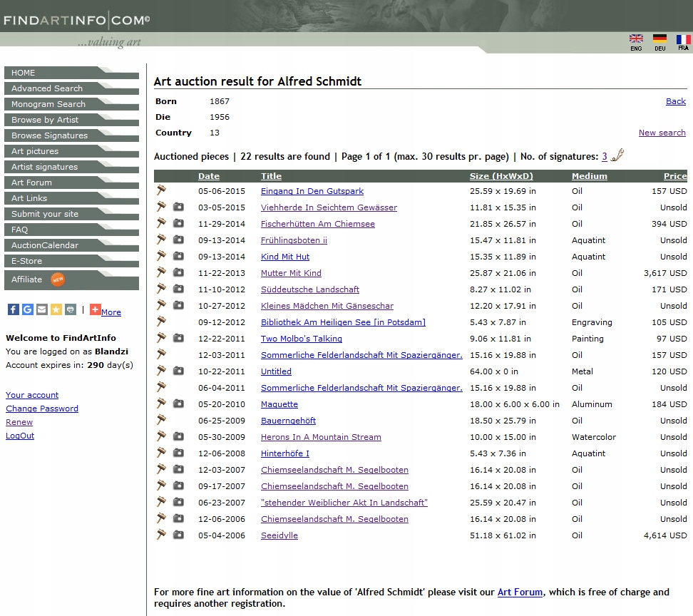Open Your account link

[x=32, y=394]
